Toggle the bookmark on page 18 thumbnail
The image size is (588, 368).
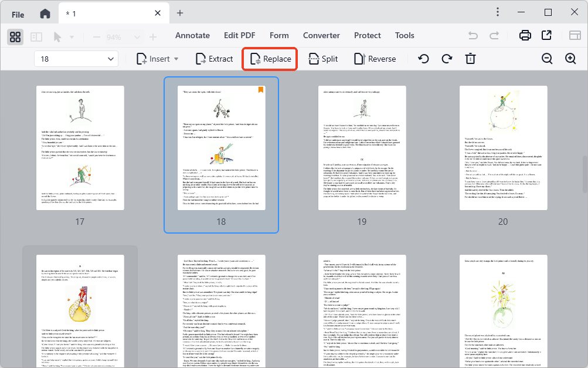(x=260, y=90)
